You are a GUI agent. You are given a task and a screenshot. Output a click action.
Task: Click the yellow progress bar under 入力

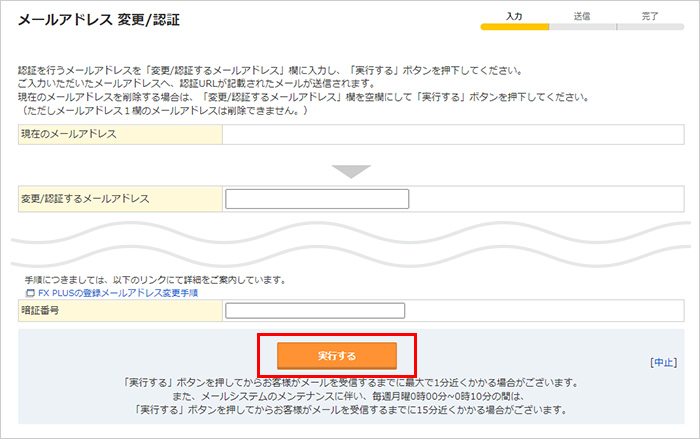click(514, 27)
